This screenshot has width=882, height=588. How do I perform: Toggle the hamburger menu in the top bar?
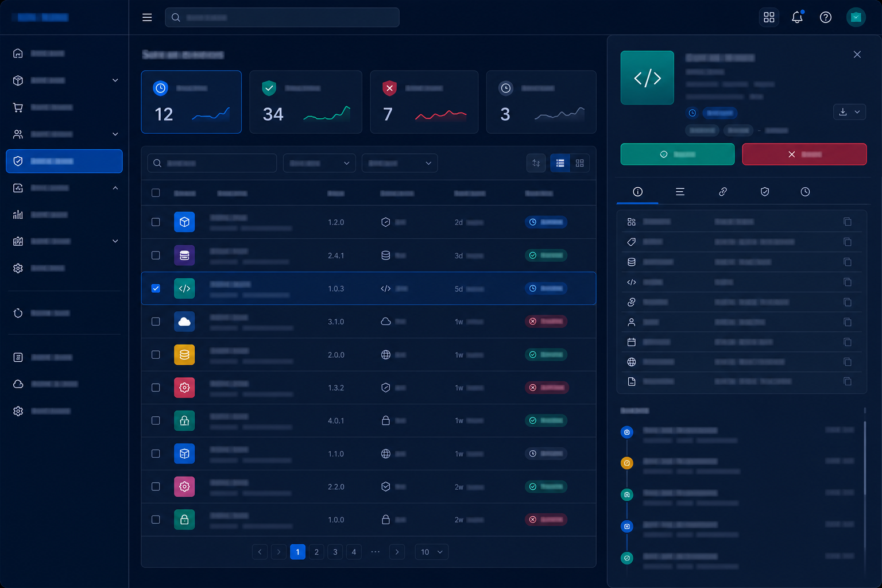click(x=147, y=17)
